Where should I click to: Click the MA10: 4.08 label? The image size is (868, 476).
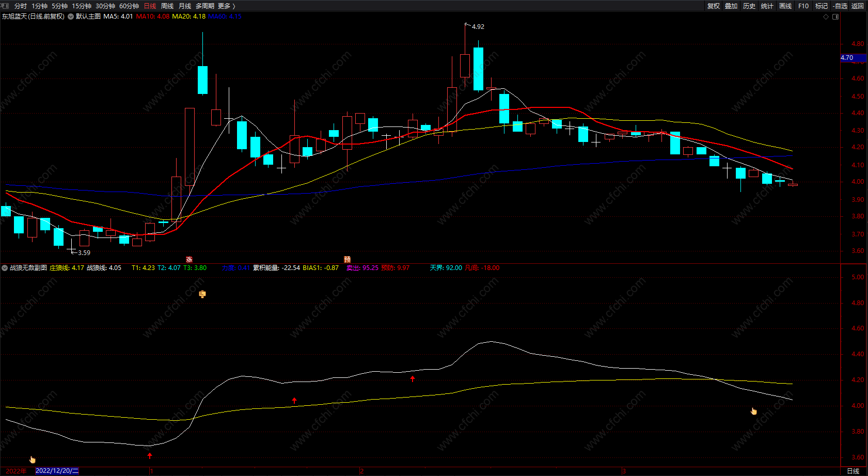(153, 17)
